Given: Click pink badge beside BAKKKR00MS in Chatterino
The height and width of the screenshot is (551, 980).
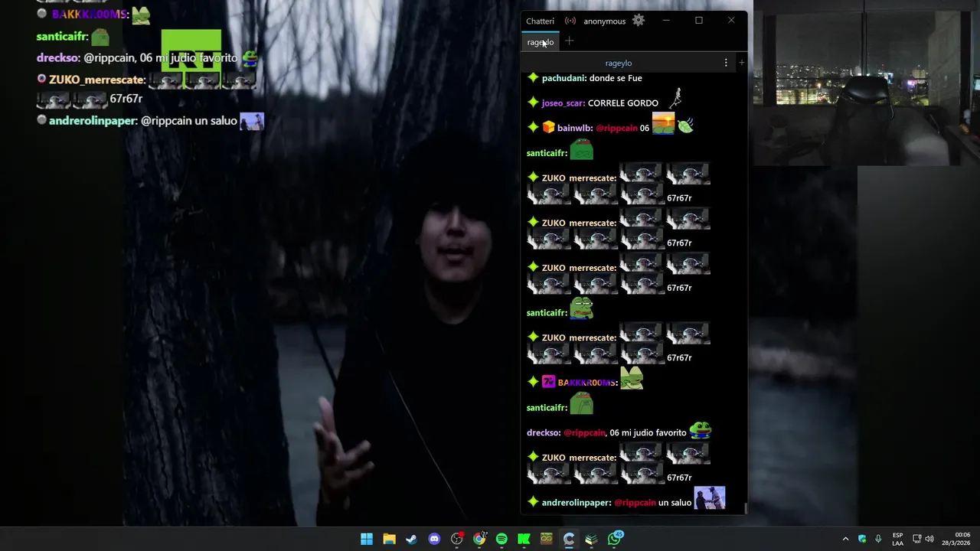Looking at the screenshot, I should [x=548, y=382].
